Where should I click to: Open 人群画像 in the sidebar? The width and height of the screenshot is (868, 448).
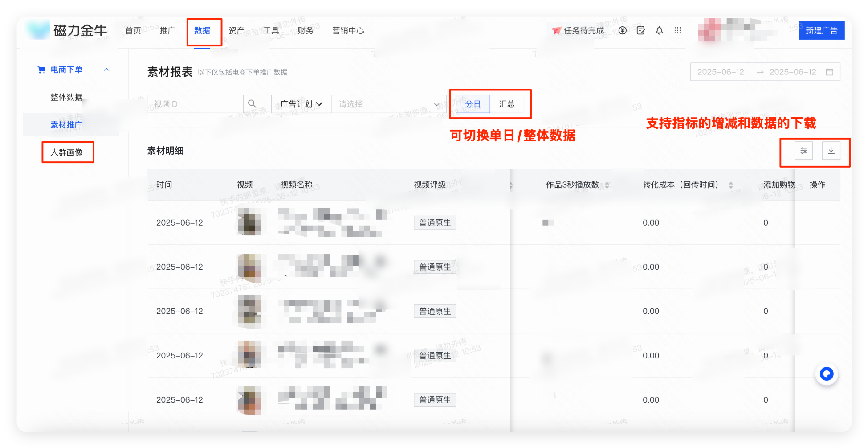tap(67, 152)
